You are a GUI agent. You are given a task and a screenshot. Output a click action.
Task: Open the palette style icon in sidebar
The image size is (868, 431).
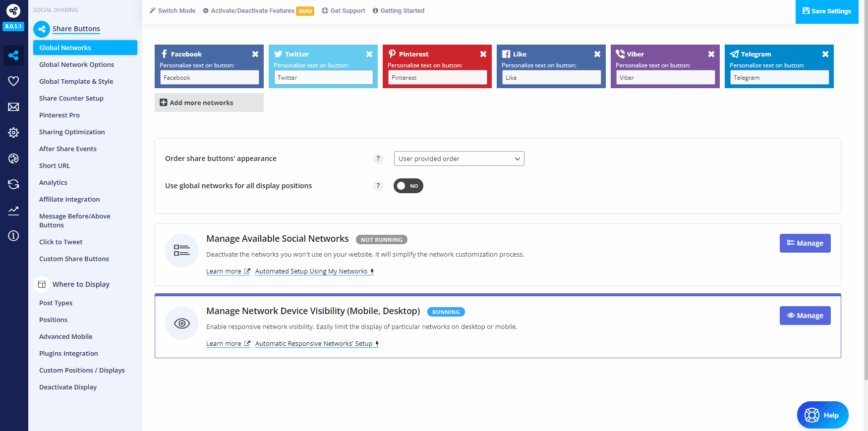pyautogui.click(x=13, y=159)
